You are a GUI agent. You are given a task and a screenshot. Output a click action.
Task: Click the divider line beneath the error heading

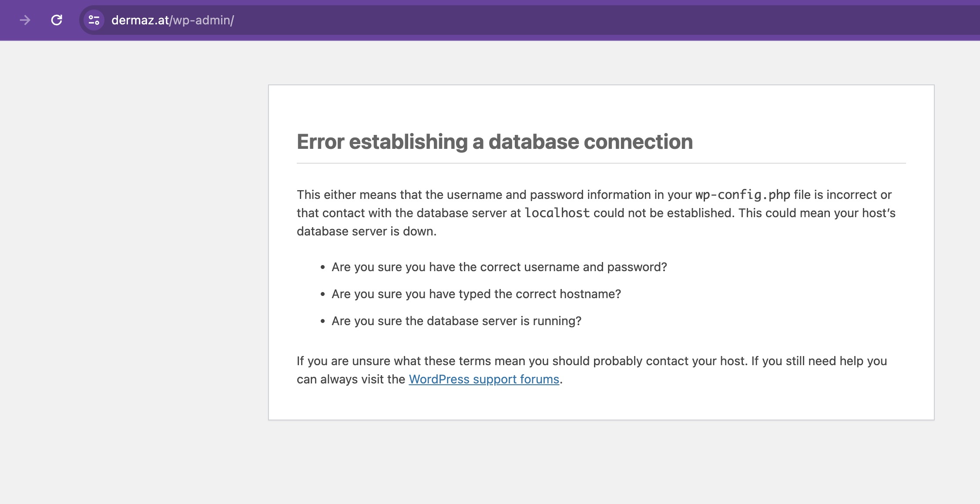coord(601,163)
